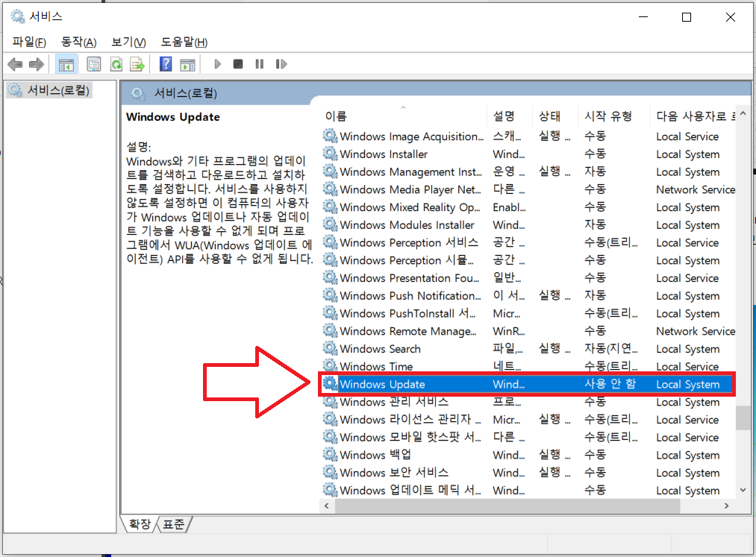Click the 사용 안 함 startup type cell
Screen dimensions: 756x557
click(x=610, y=384)
